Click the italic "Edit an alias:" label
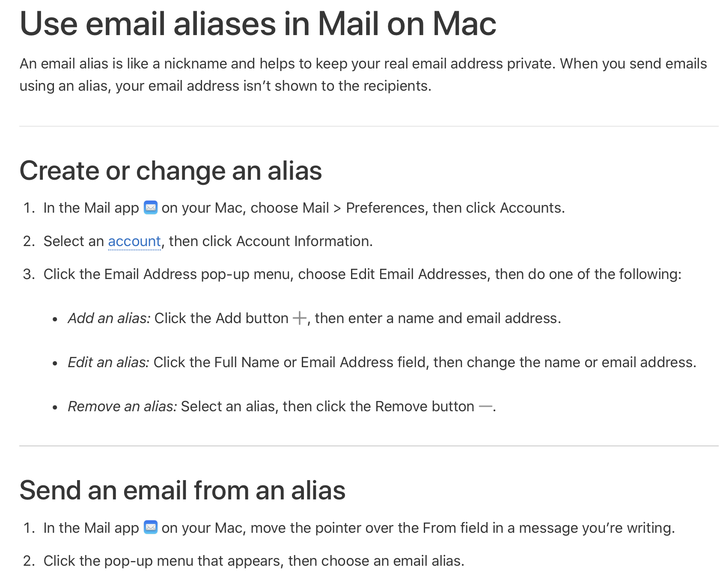The image size is (726, 588). [109, 362]
